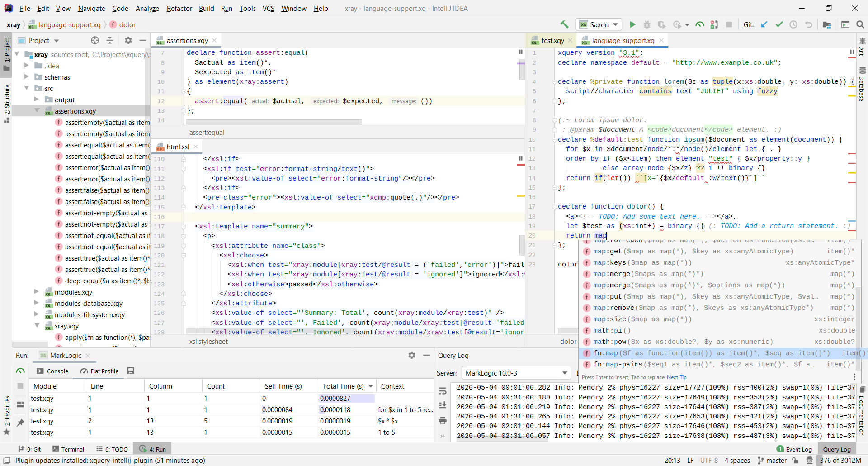
Task: Click the soft-wrap icon in Query Log
Action: click(x=443, y=390)
